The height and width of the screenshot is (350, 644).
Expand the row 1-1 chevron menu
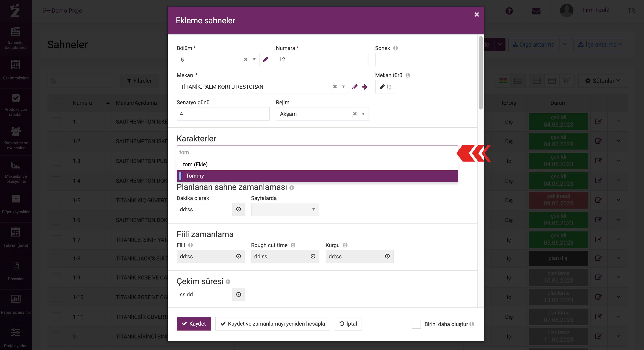click(x=618, y=121)
